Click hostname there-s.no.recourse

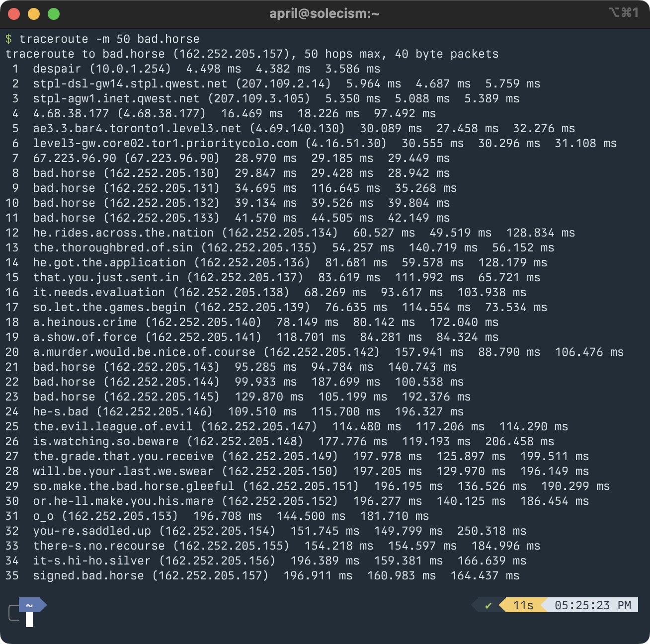click(x=99, y=546)
